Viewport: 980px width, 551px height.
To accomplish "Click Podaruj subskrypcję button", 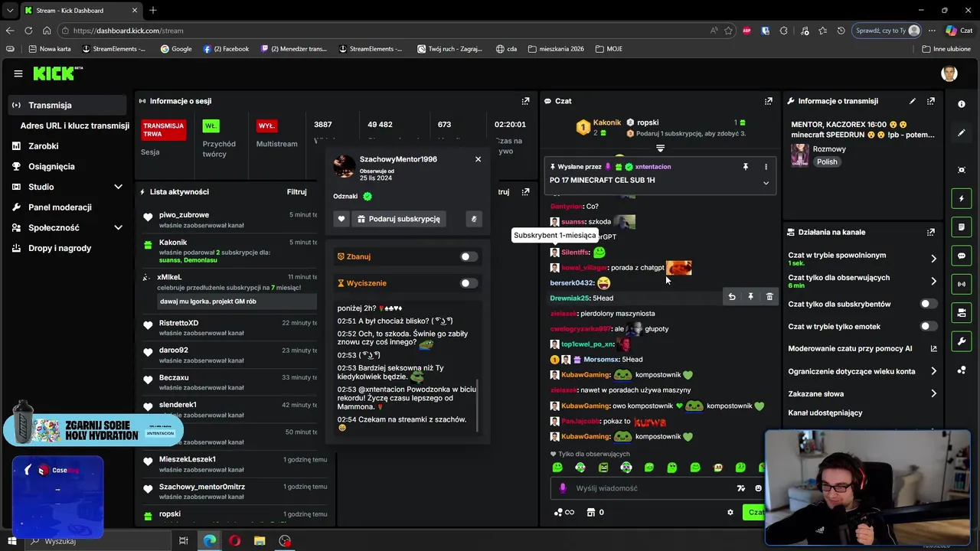I will (x=398, y=219).
